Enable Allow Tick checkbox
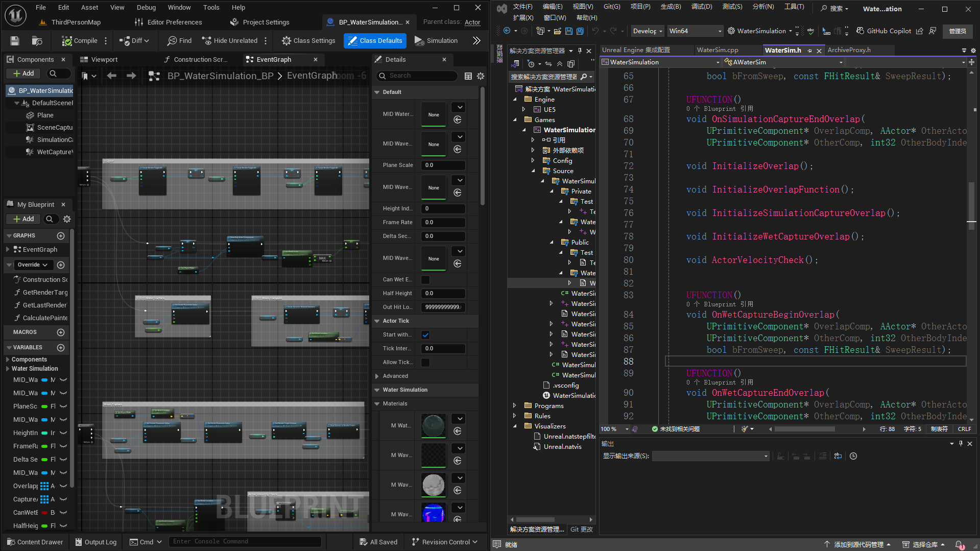Image resolution: width=980 pixels, height=551 pixels. [425, 363]
